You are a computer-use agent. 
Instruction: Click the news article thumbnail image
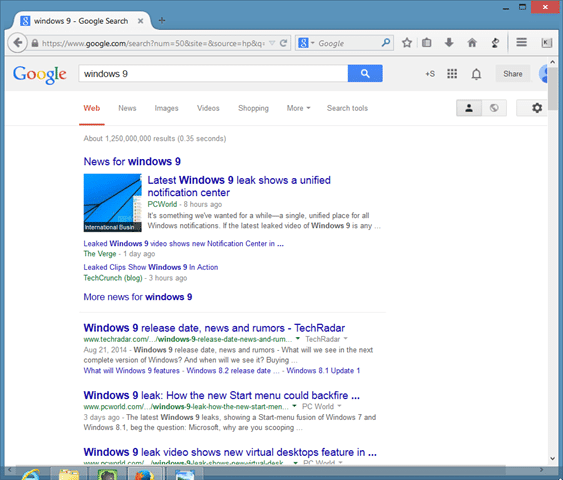[112, 203]
